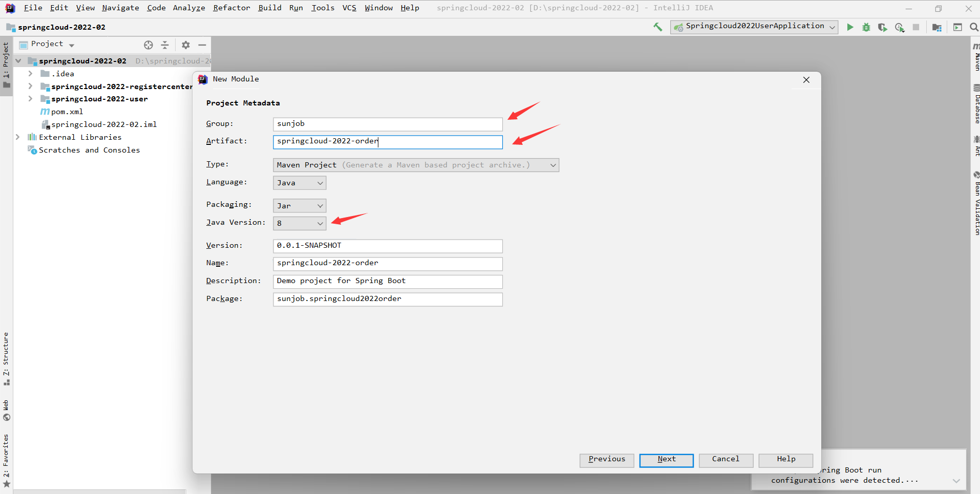Open the Ant side tool window
Viewport: 980px width, 494px height.
pos(976,146)
